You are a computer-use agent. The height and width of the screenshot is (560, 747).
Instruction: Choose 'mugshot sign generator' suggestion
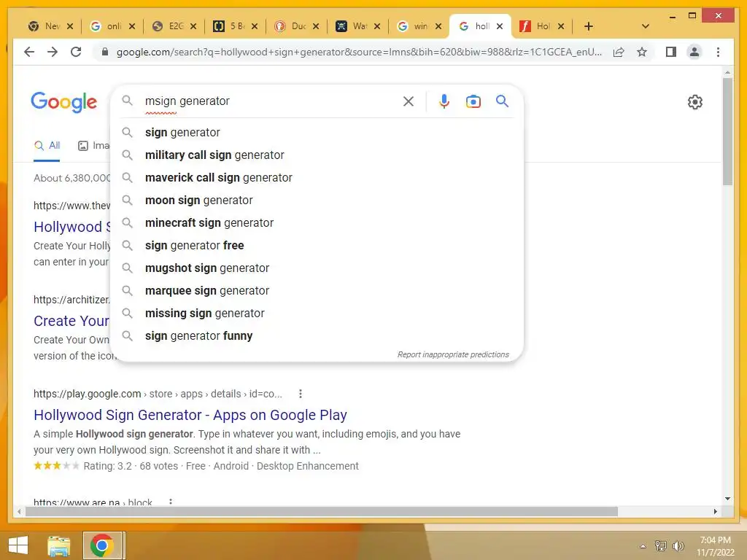(317, 268)
